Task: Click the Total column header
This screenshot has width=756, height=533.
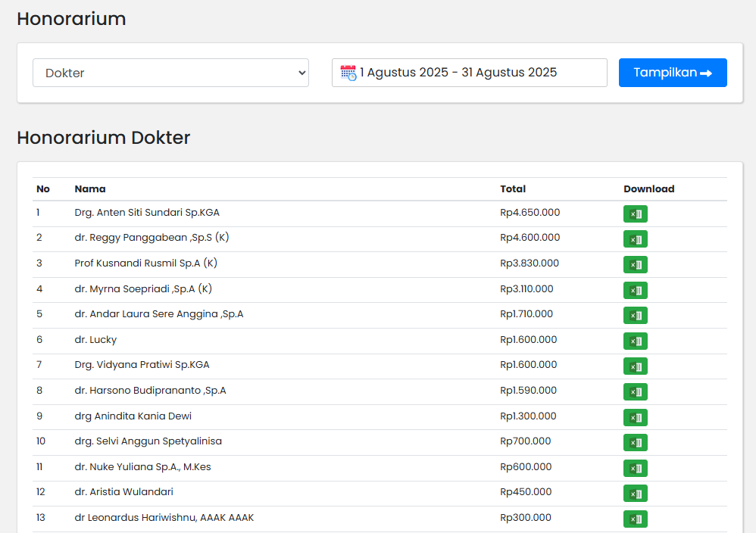Action: (513, 189)
